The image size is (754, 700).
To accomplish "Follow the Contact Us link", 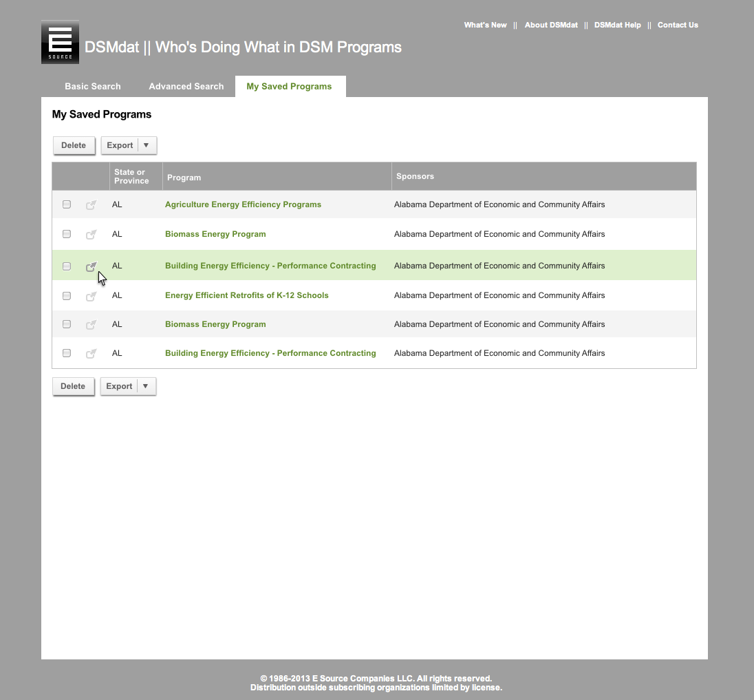I will 678,25.
